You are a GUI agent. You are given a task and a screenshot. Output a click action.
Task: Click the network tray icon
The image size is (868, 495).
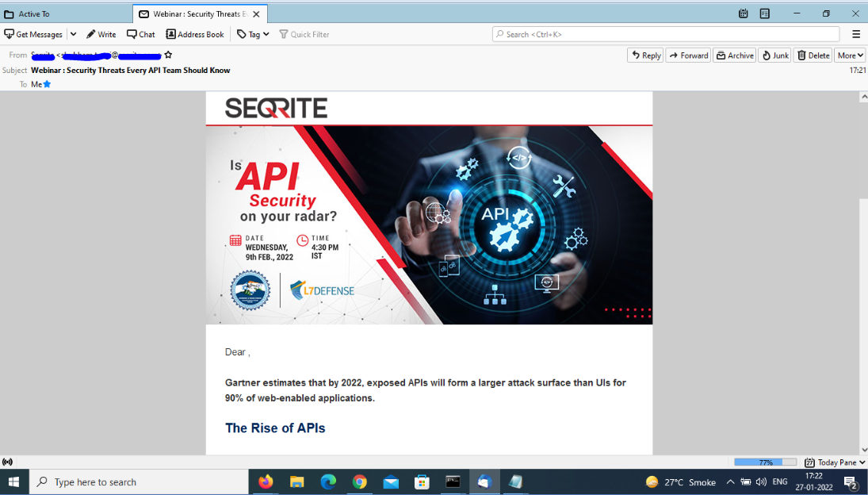(x=746, y=482)
